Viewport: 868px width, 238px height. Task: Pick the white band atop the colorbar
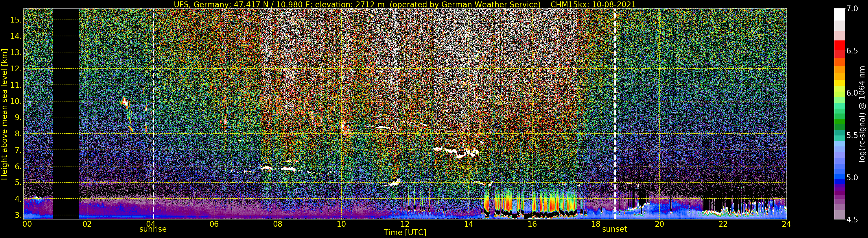point(839,15)
